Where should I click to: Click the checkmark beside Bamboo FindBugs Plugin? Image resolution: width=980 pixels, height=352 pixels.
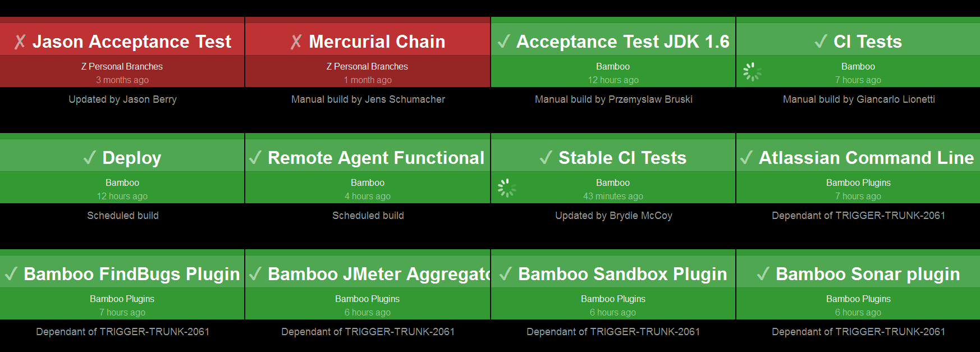coord(11,274)
